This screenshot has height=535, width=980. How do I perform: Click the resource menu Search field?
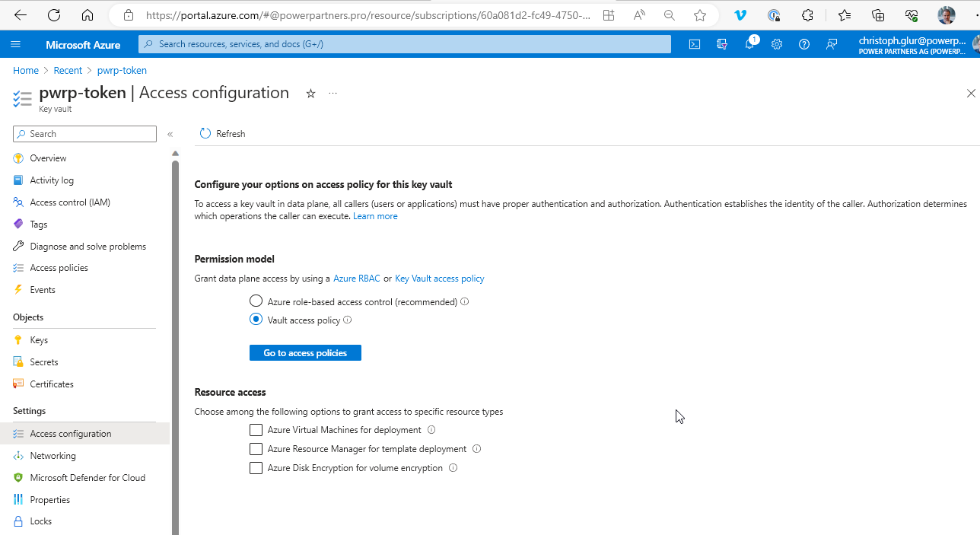pos(84,134)
